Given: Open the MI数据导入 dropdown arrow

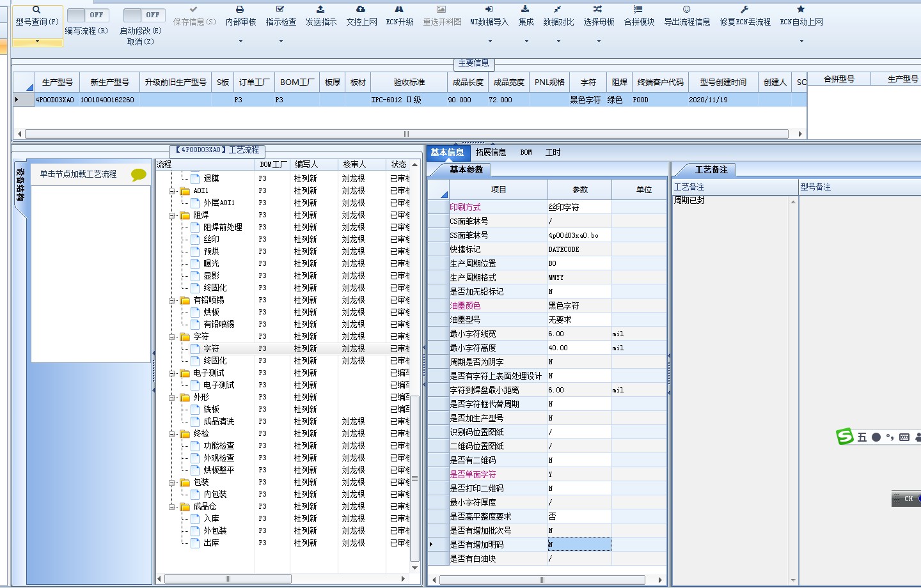Looking at the screenshot, I should pos(490,42).
